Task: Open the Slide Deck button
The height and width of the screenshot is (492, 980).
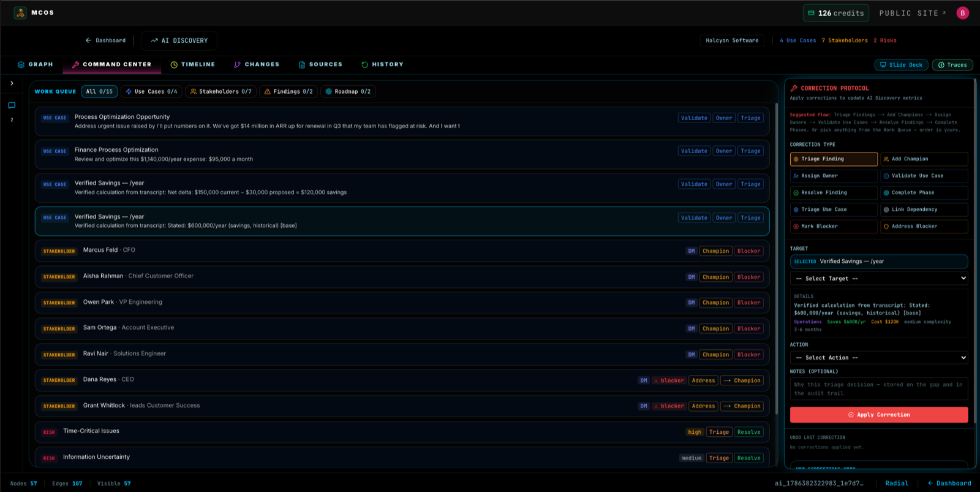Action: [x=901, y=65]
